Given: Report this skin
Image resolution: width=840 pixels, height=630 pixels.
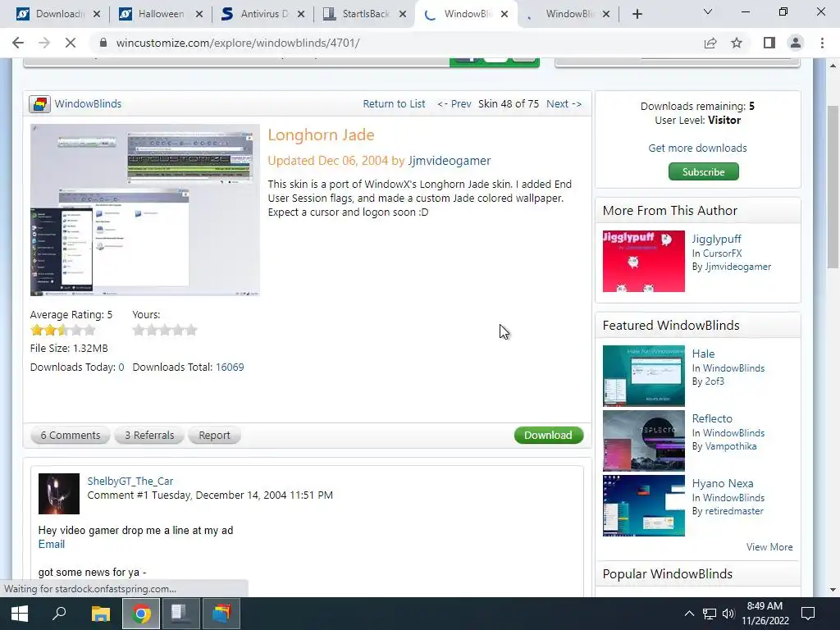Looking at the screenshot, I should point(214,436).
